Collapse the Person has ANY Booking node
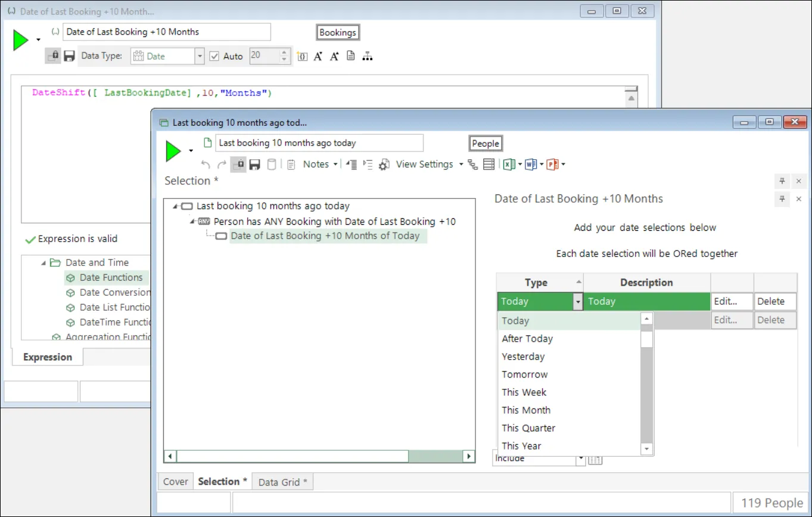This screenshot has width=812, height=517. 193,221
